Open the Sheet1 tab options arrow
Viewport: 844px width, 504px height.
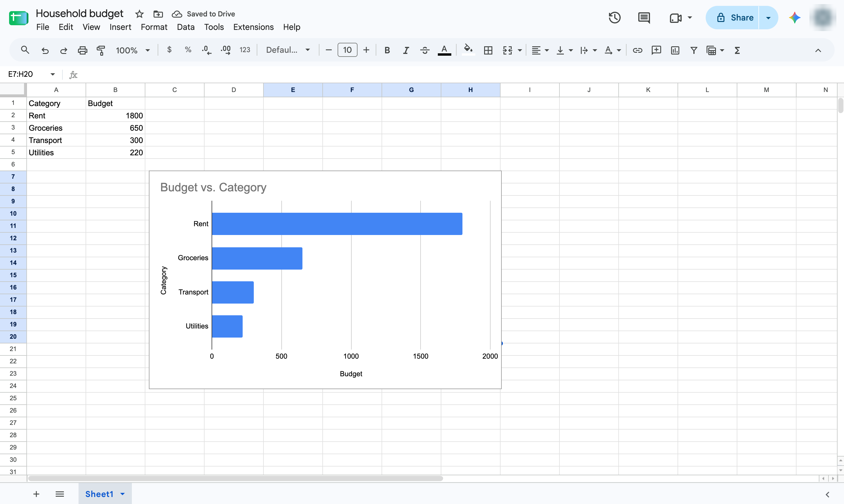[x=122, y=494]
